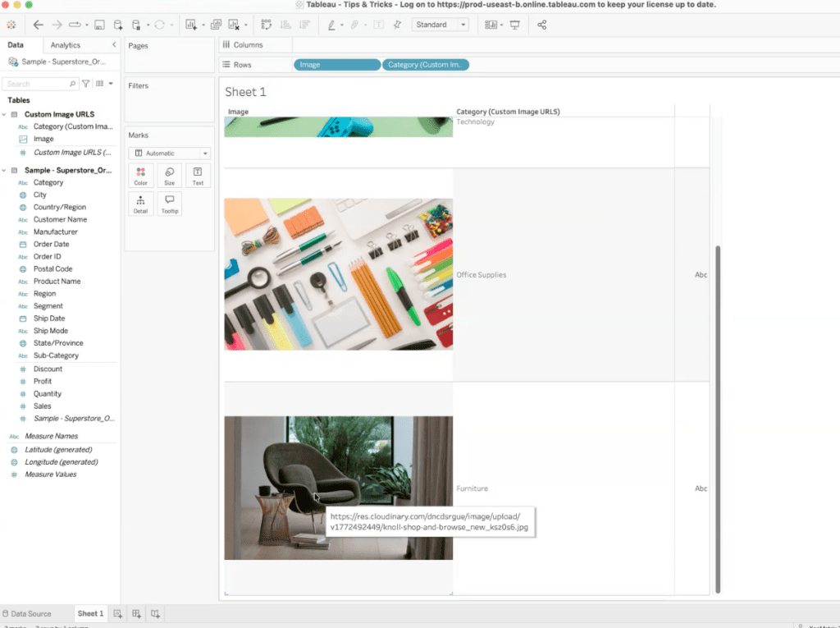Click the Sheet 1 title
The height and width of the screenshot is (628, 840).
click(245, 92)
